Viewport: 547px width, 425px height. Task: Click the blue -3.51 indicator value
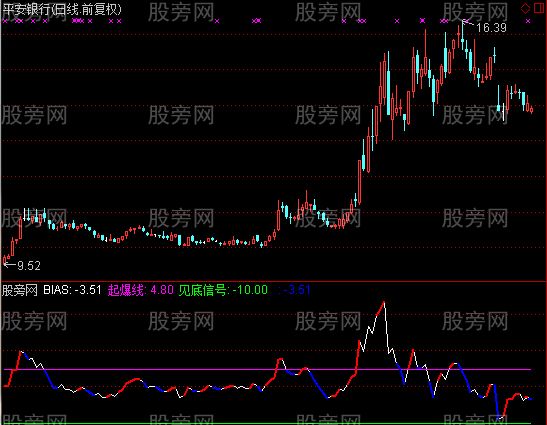[x=297, y=290]
